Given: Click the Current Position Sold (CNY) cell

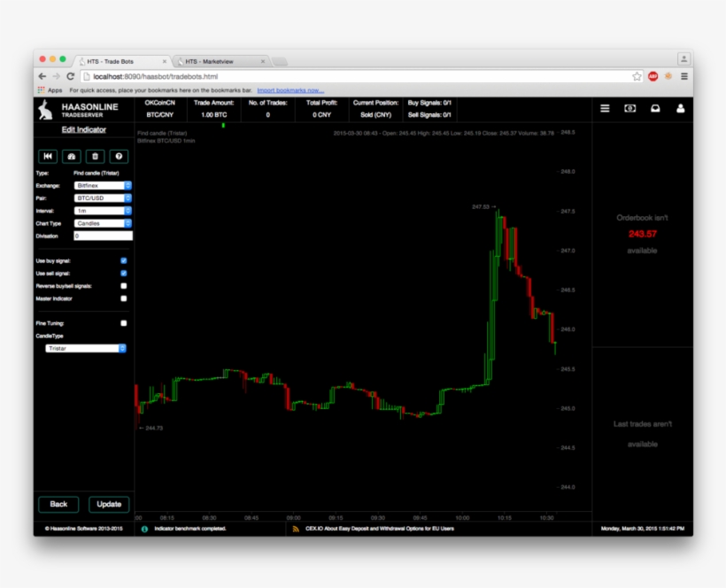Looking at the screenshot, I should coord(375,109).
